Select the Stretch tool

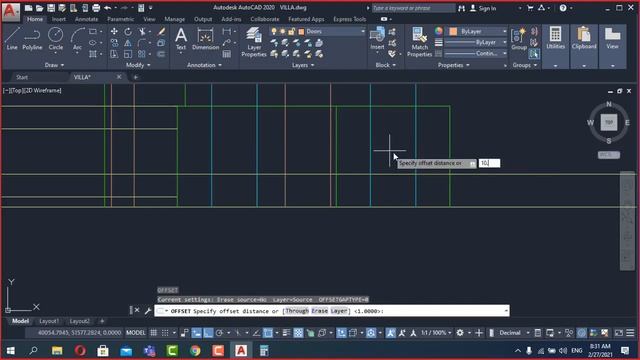[x=114, y=54]
